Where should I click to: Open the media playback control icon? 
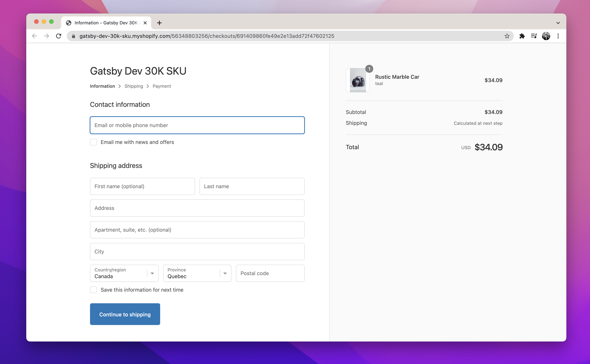click(534, 36)
